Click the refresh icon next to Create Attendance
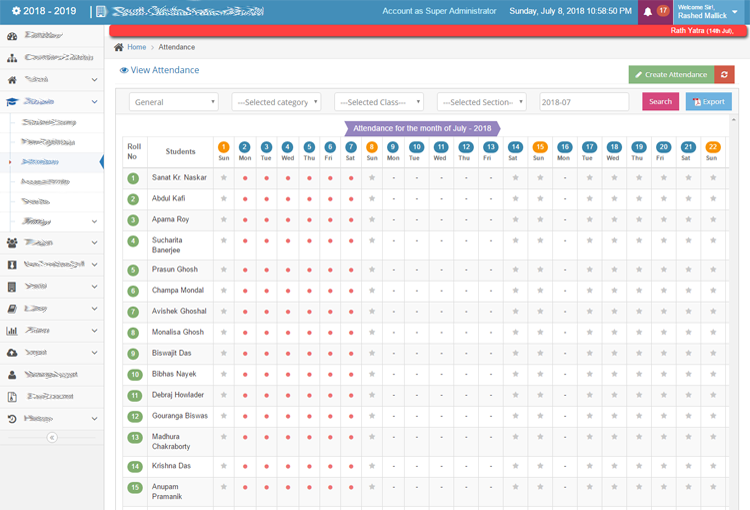The width and height of the screenshot is (750, 510). 724,75
